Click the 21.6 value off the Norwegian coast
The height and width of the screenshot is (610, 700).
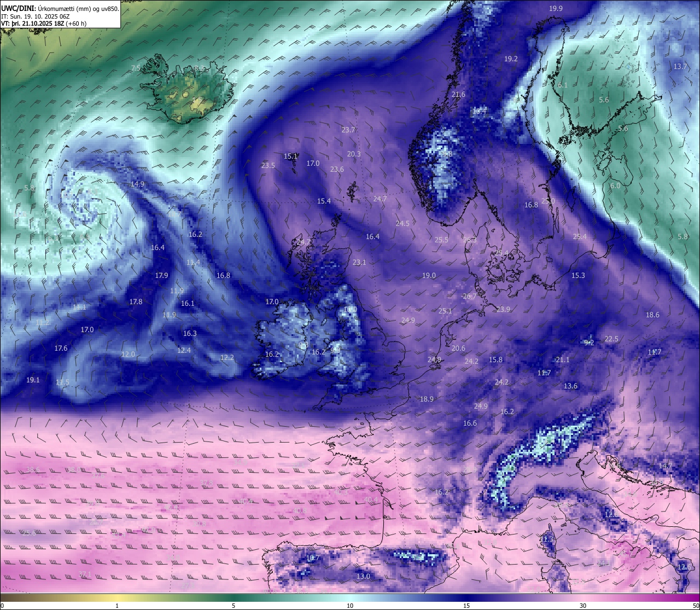click(x=458, y=95)
